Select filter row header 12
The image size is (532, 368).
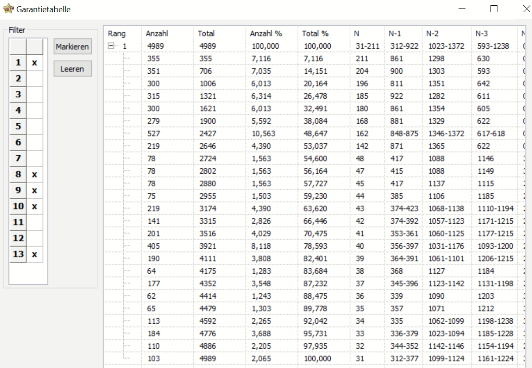tap(18, 238)
